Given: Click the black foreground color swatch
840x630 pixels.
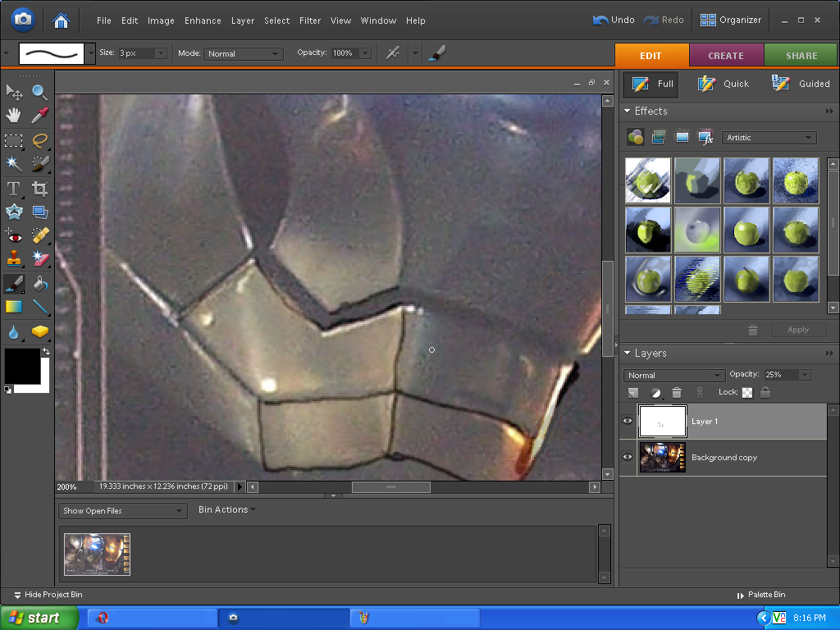Looking at the screenshot, I should [22, 367].
